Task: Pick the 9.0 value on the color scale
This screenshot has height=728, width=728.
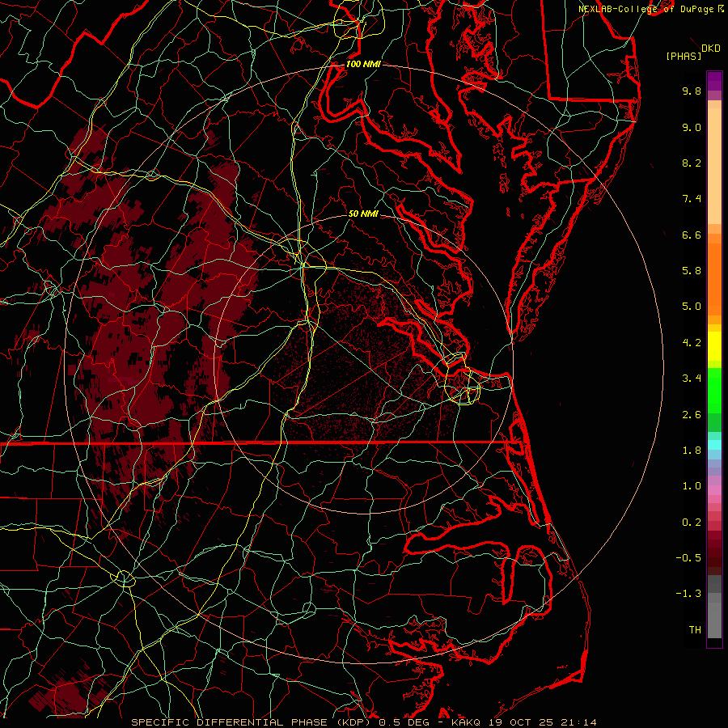Action: tap(692, 127)
